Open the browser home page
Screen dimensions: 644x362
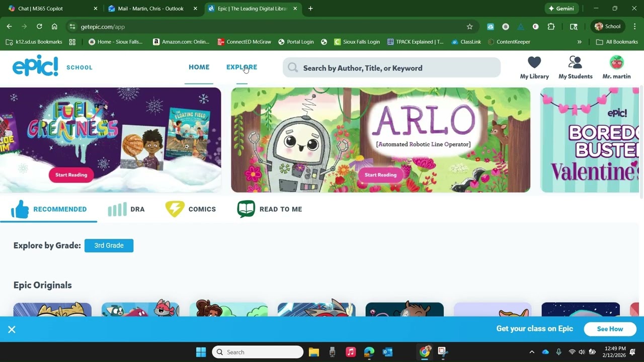click(x=54, y=27)
